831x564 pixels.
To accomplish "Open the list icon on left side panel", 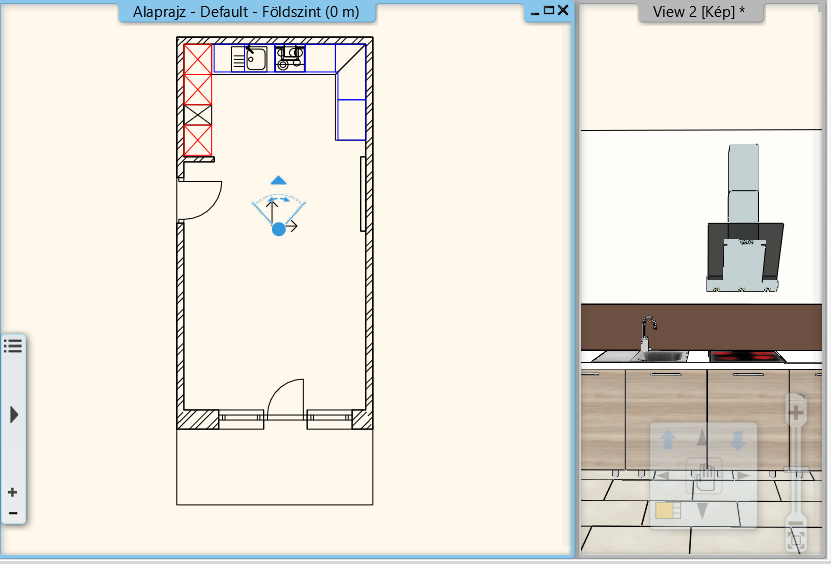I will tap(13, 346).
